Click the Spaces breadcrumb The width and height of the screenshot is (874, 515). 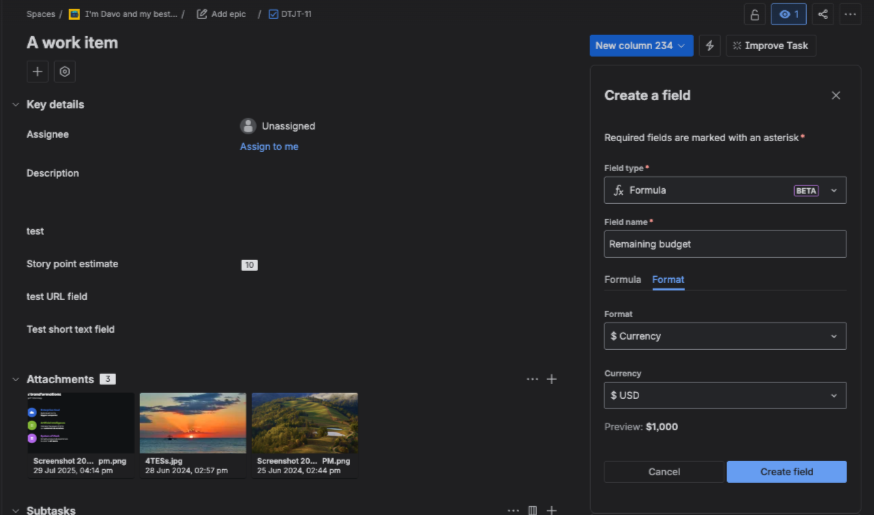[x=41, y=14]
